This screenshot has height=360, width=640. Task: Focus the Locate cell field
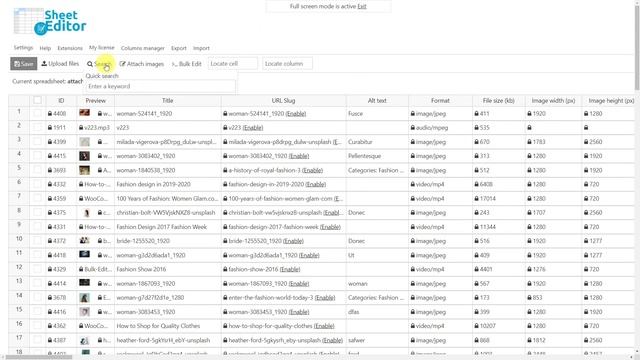(233, 64)
